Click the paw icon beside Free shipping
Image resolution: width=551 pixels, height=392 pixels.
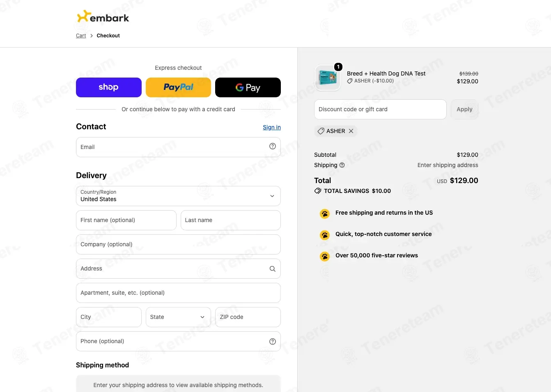(x=325, y=213)
